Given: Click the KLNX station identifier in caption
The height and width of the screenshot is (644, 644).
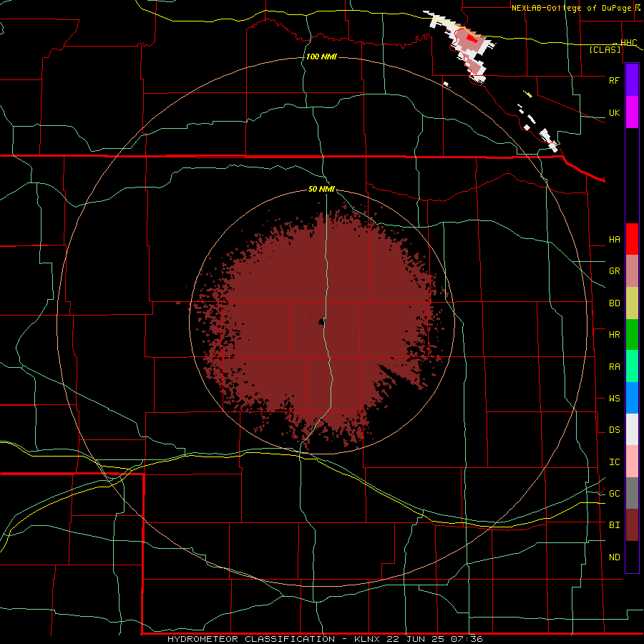Looking at the screenshot, I should 367,639.
